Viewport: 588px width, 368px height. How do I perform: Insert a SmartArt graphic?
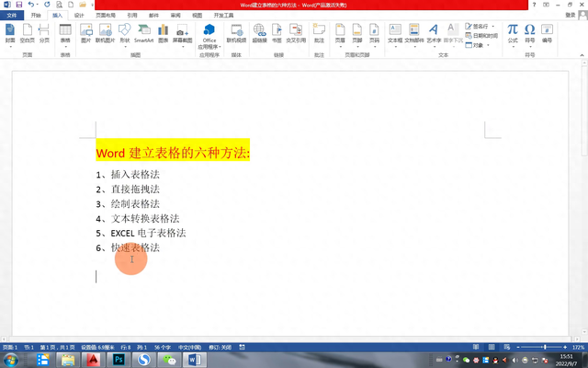144,34
